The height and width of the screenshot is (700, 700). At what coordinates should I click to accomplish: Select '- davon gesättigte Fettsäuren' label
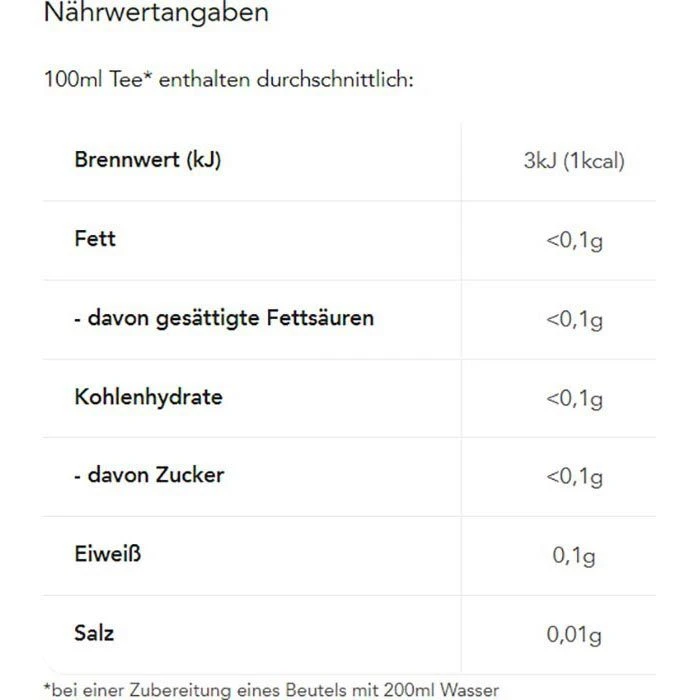tap(224, 318)
